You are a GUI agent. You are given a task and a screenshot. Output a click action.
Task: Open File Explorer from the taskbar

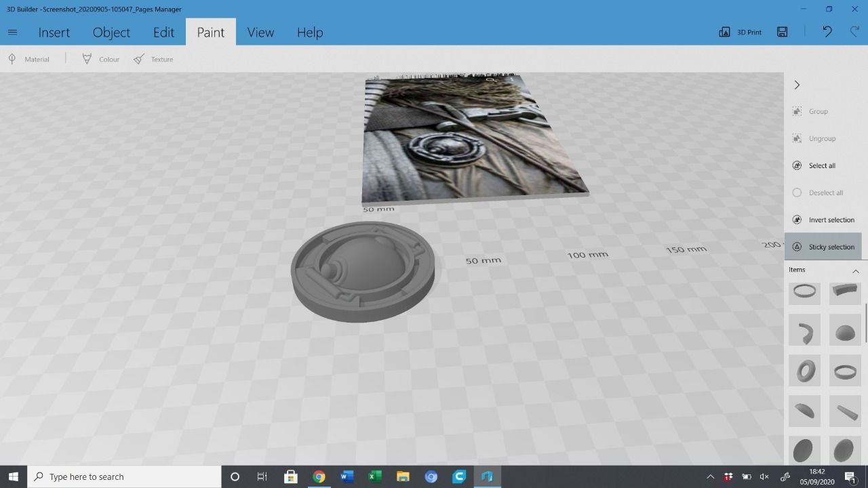point(403,476)
